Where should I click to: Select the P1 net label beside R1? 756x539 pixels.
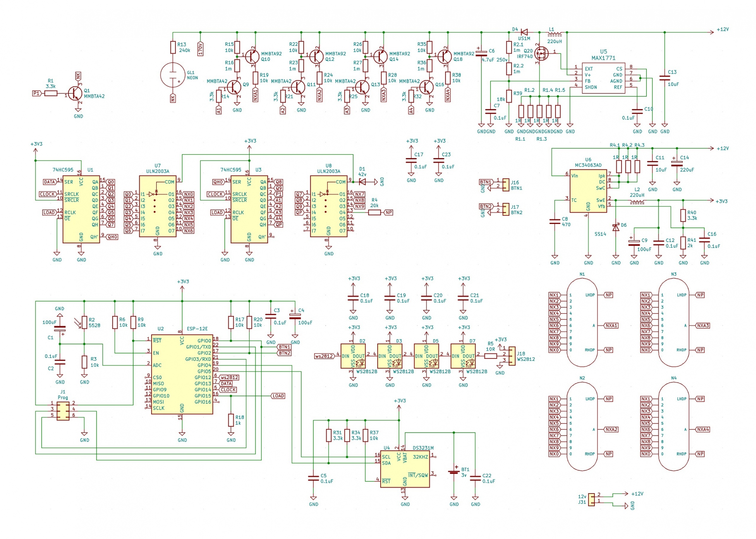pyautogui.click(x=37, y=94)
